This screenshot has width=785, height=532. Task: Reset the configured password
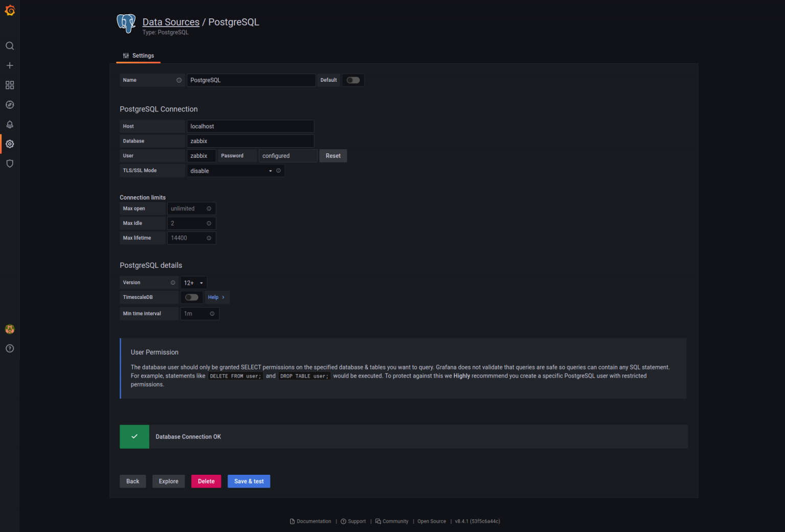coord(333,156)
